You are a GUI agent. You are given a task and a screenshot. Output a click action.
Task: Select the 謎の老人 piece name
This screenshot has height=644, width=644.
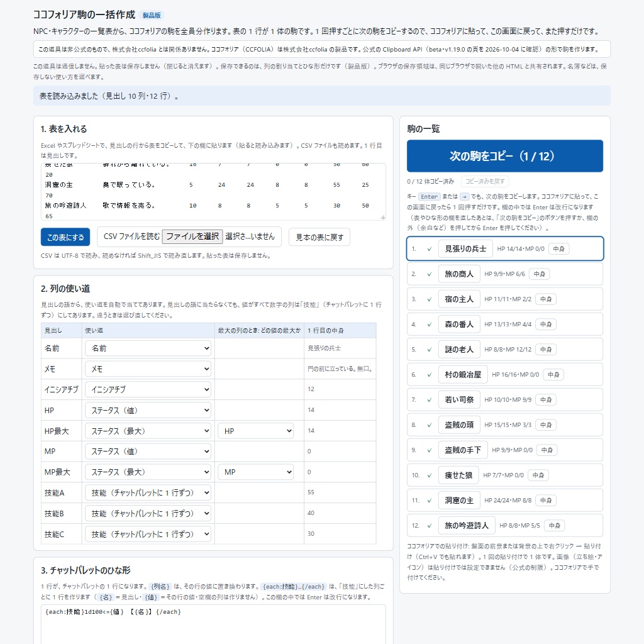459,350
